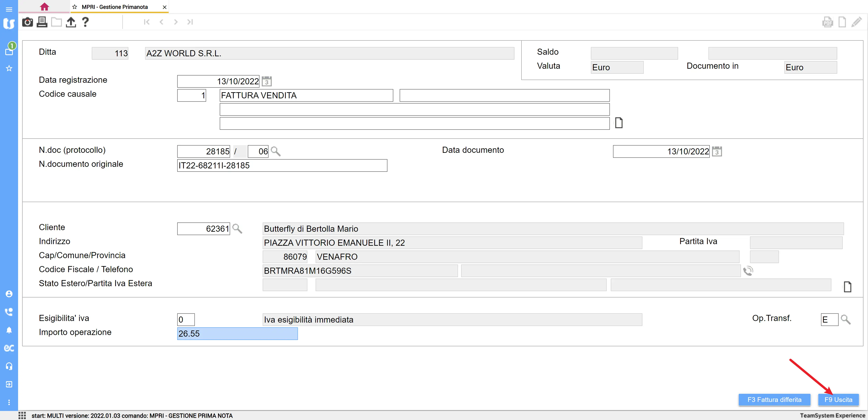Open the notifications bell in the sidebar

pos(9,330)
